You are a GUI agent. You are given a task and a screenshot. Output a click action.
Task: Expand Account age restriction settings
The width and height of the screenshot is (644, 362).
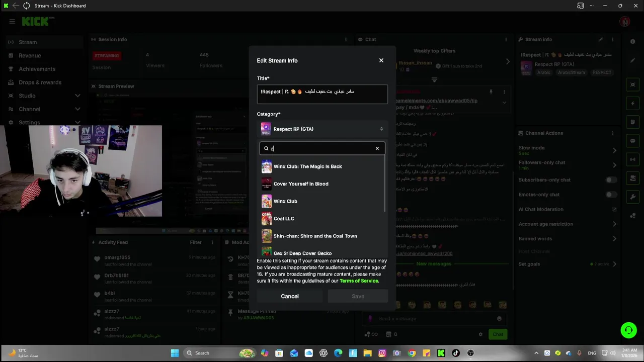(x=614, y=224)
